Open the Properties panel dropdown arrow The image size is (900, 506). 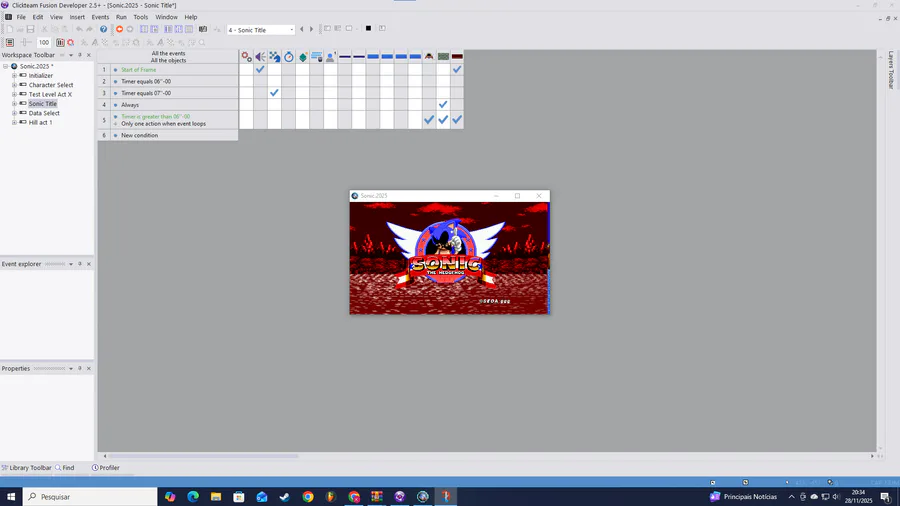(x=71, y=368)
